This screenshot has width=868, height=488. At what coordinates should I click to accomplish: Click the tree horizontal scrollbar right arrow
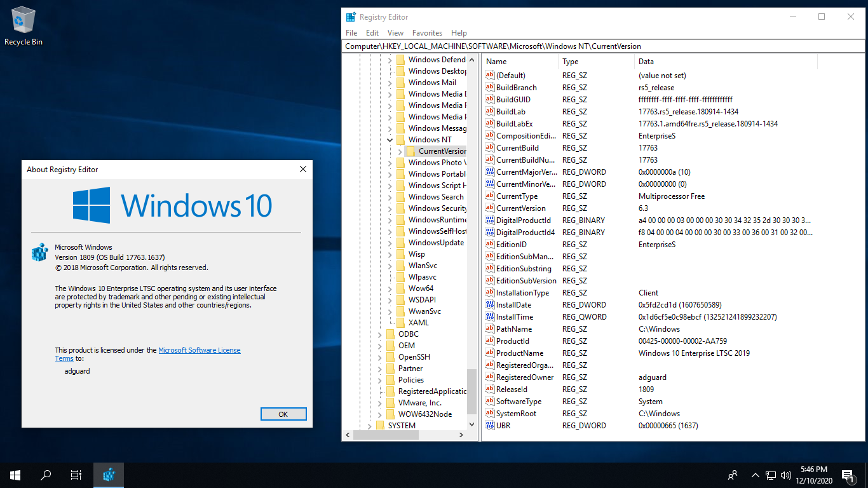[462, 435]
